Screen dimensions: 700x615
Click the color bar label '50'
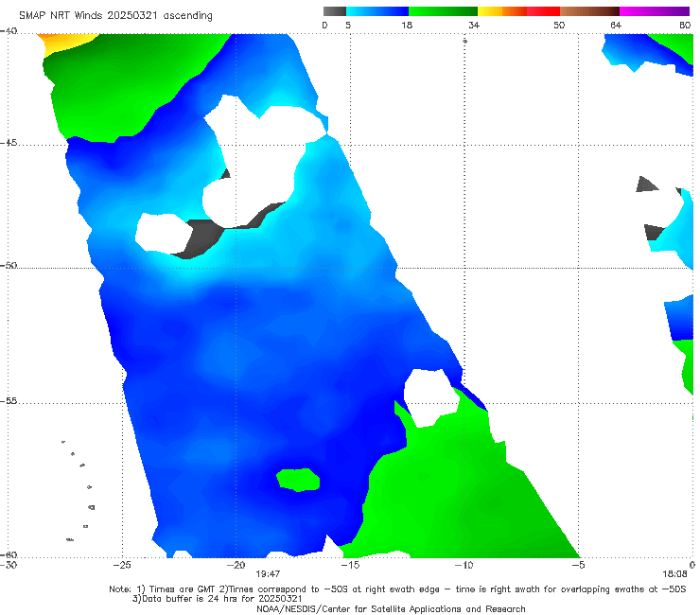[x=559, y=25]
